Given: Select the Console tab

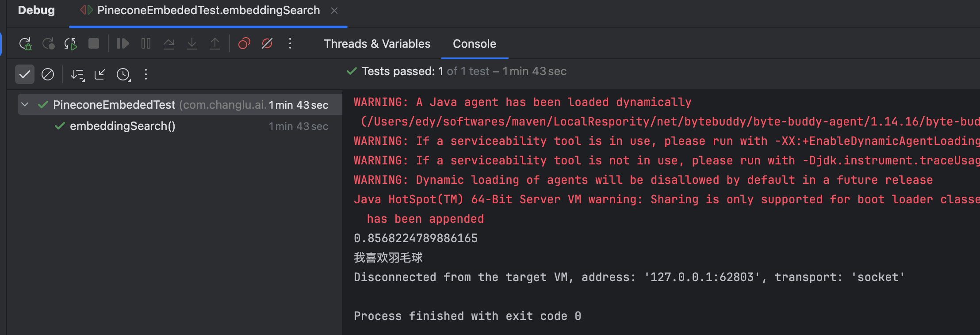Looking at the screenshot, I should pos(475,44).
